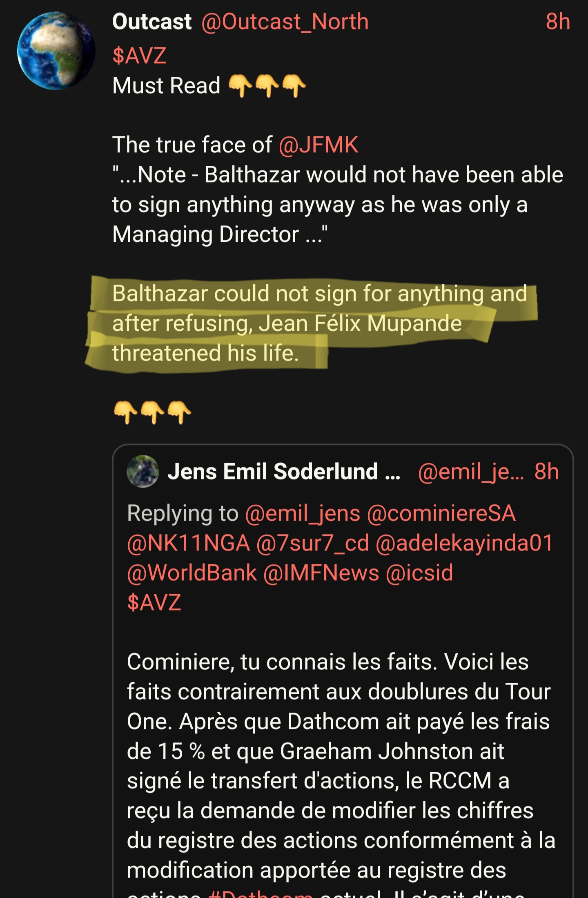The width and height of the screenshot is (588, 898).
Task: Visit the @IMFNews mention
Action: [321, 573]
